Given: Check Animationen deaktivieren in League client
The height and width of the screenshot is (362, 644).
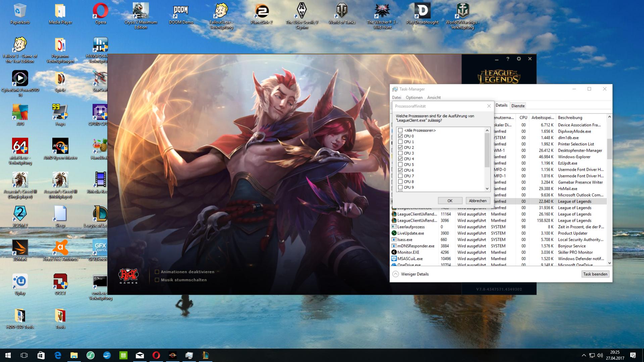Looking at the screenshot, I should tap(157, 272).
